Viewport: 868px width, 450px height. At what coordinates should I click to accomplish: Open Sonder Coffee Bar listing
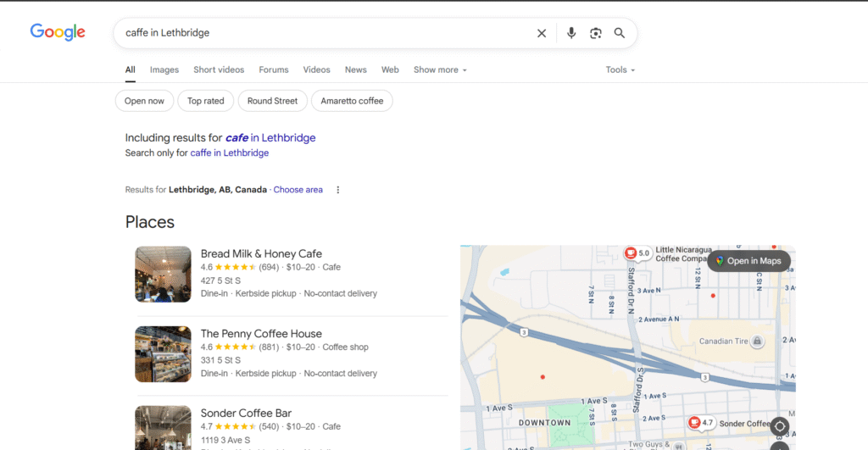point(246,414)
